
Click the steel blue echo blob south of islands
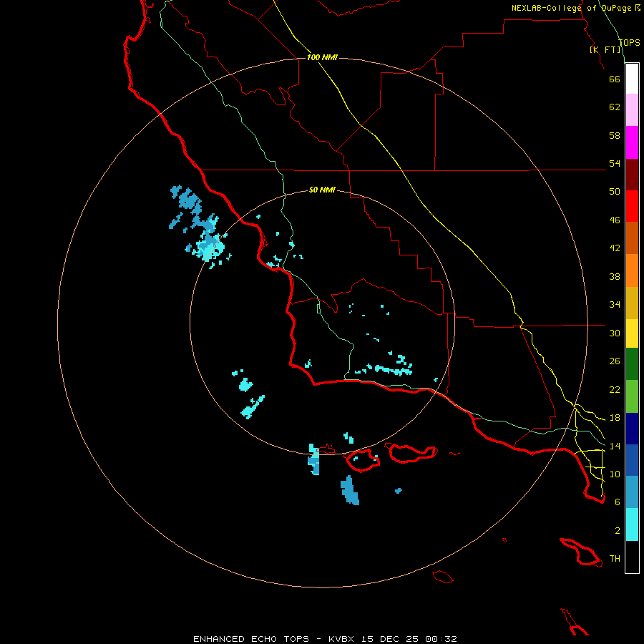click(x=350, y=490)
